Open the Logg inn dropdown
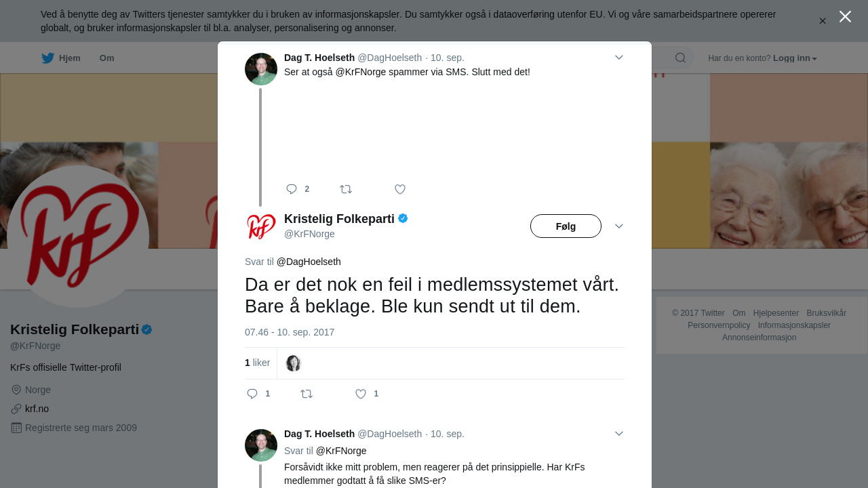868x488 pixels. pyautogui.click(x=795, y=58)
